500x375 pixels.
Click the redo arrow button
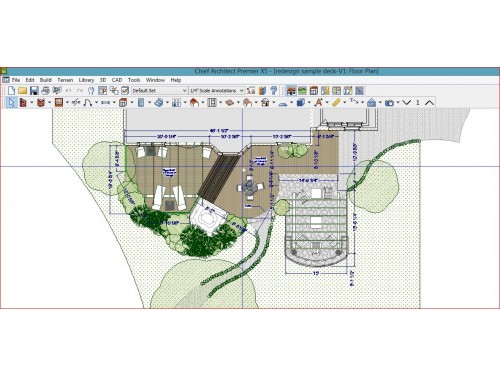(x=80, y=90)
